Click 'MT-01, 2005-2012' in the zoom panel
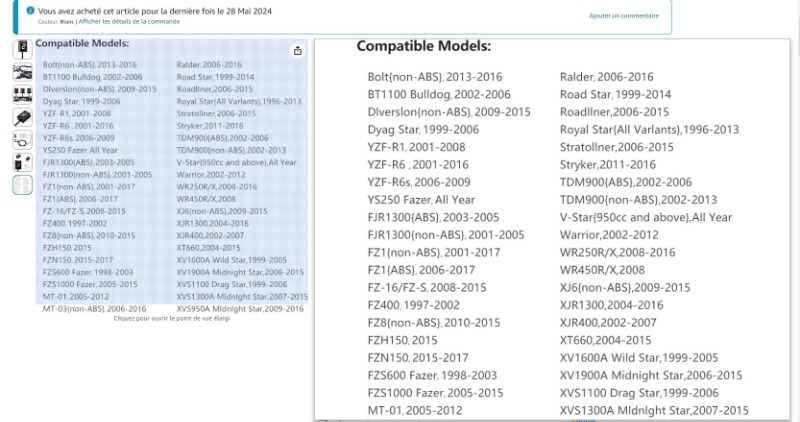The width and height of the screenshot is (800, 422). click(x=415, y=410)
